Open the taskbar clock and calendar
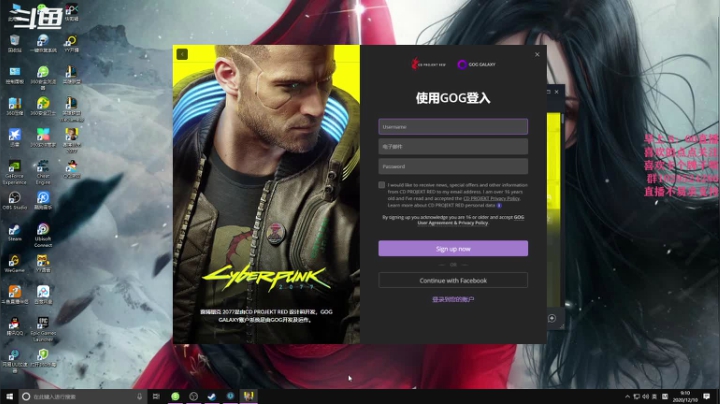This screenshot has width=720, height=404. point(685,396)
